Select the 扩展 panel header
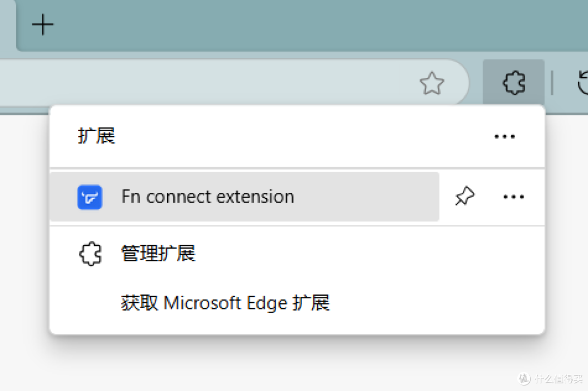588x391 pixels. point(96,136)
